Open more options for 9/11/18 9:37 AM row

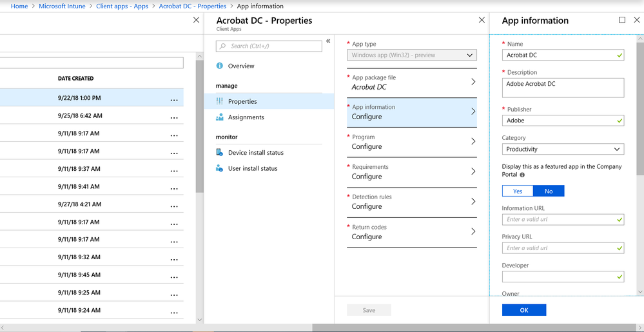(174, 171)
